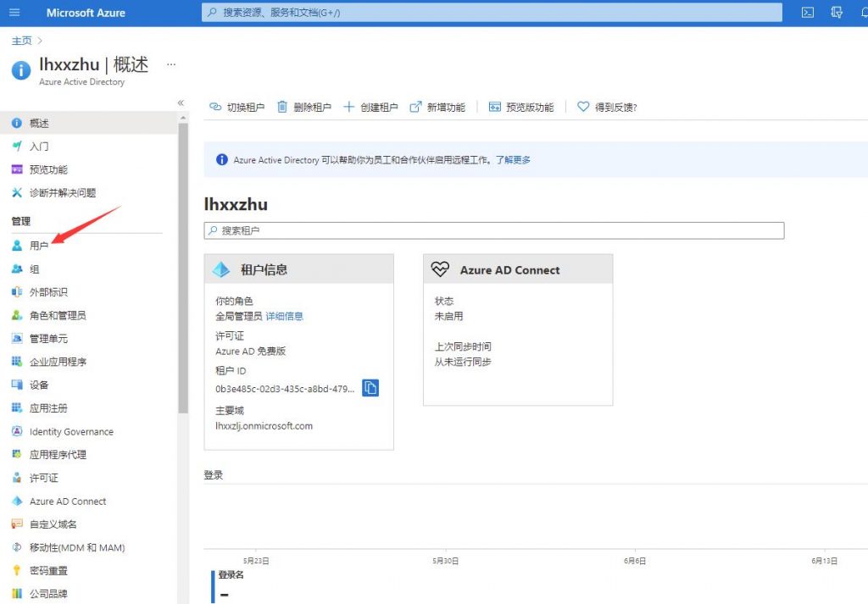This screenshot has height=604, width=868.
Task: Click the 切换租户 button label
Action: (246, 108)
